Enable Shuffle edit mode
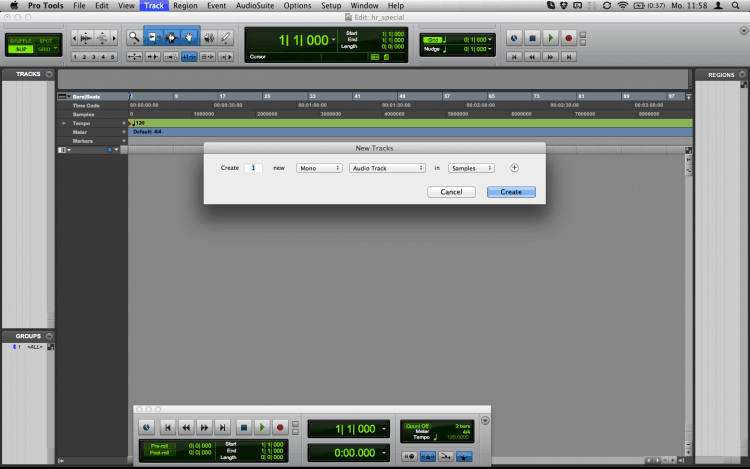 tap(21, 41)
